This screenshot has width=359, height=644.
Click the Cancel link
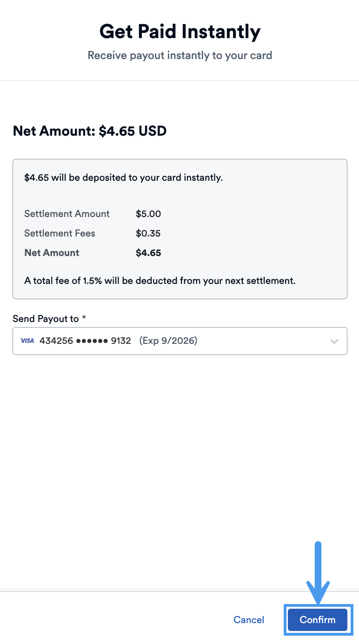[x=248, y=620]
